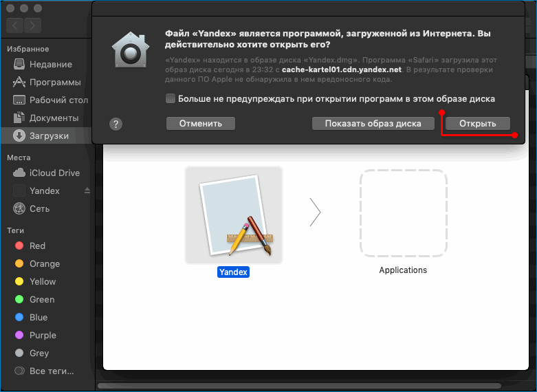The width and height of the screenshot is (537, 392).
Task: Click the Applications label text
Action: pyautogui.click(x=403, y=270)
